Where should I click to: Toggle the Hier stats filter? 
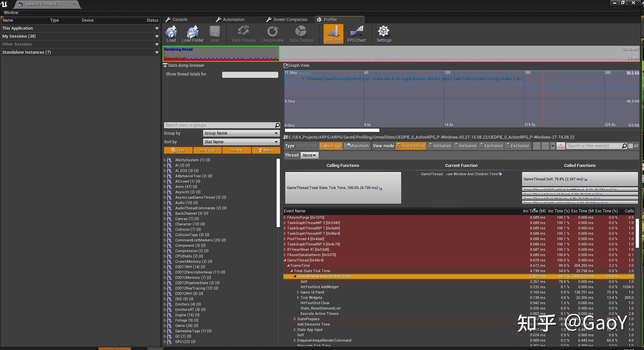coord(178,150)
